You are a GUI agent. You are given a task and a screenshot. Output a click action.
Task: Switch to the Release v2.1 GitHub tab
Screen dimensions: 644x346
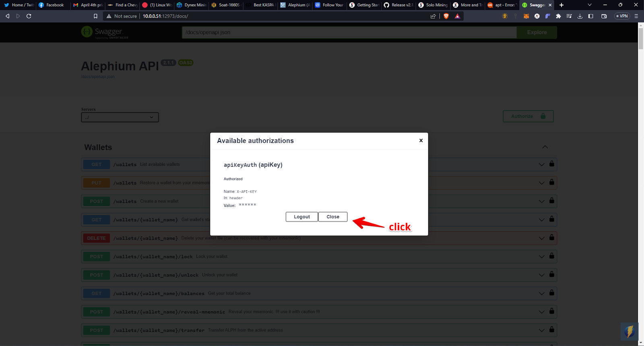(398, 5)
